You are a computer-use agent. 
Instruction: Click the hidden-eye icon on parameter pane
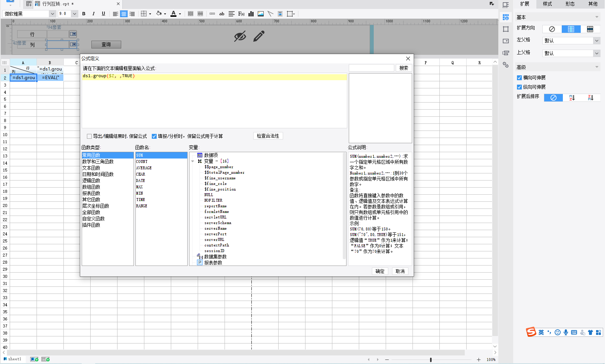click(x=240, y=36)
